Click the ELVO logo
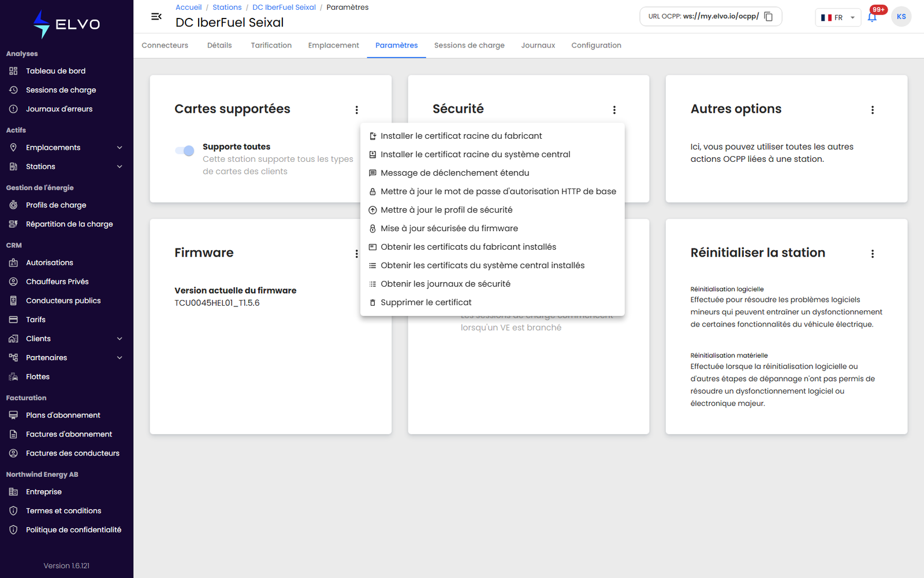This screenshot has width=924, height=578. (x=66, y=24)
